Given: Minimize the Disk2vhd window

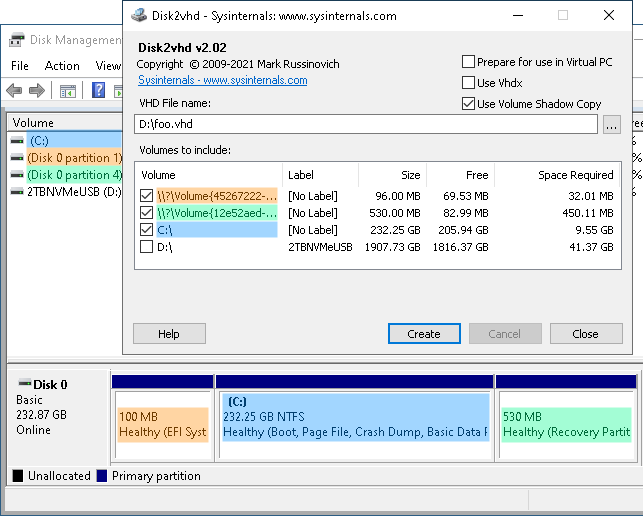Looking at the screenshot, I should pyautogui.click(x=518, y=16).
